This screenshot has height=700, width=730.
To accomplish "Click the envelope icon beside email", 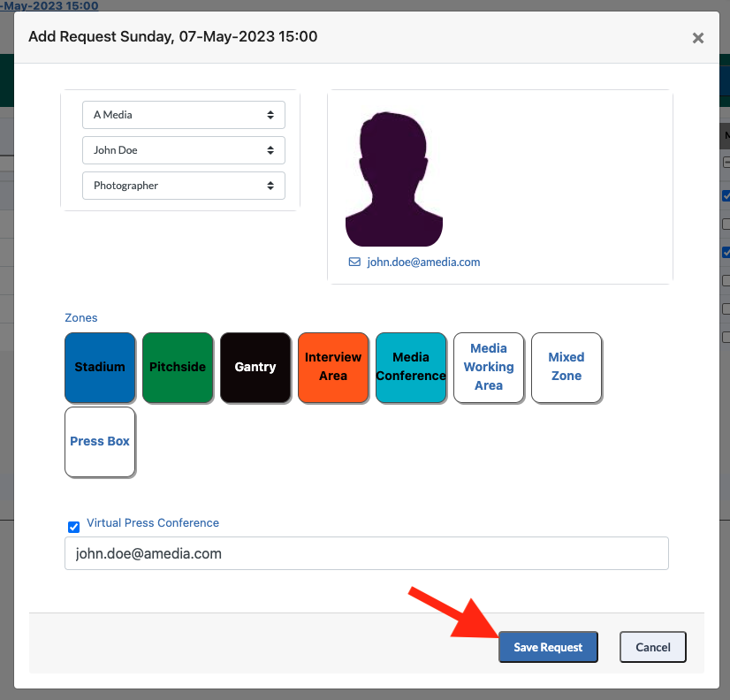I will click(354, 262).
